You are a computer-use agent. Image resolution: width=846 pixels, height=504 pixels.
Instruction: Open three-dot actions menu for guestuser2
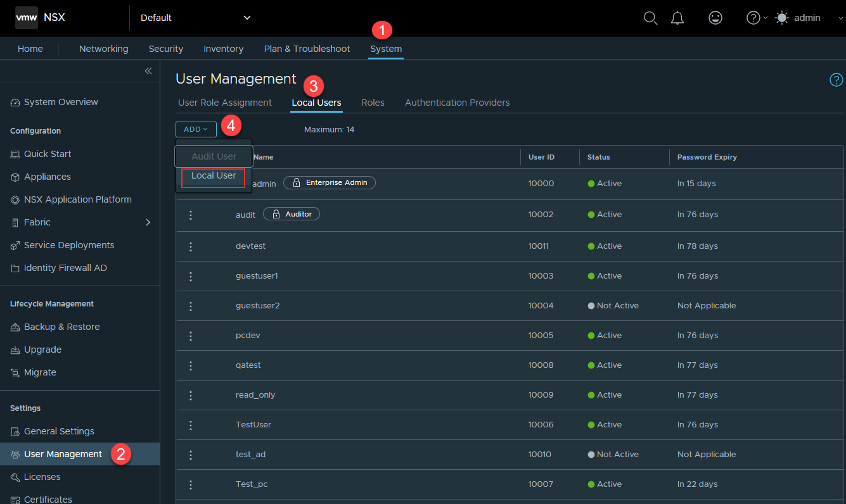(191, 306)
